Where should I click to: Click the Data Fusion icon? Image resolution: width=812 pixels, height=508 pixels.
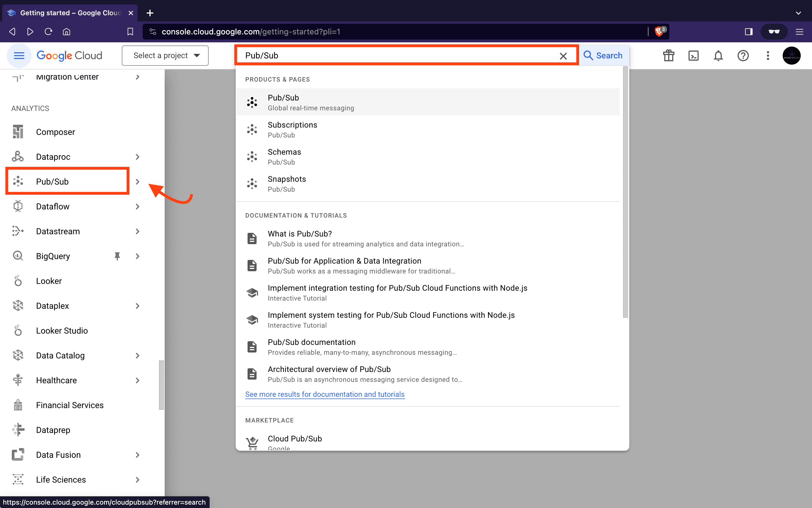coord(18,455)
